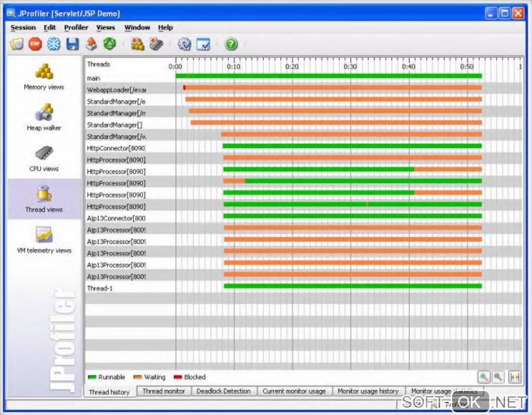Open Heap walker in the sidebar
532x415 pixels.
tap(44, 117)
